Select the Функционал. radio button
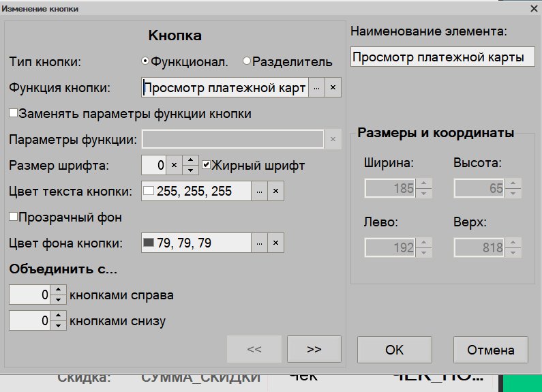This screenshot has width=542, height=392. point(145,61)
